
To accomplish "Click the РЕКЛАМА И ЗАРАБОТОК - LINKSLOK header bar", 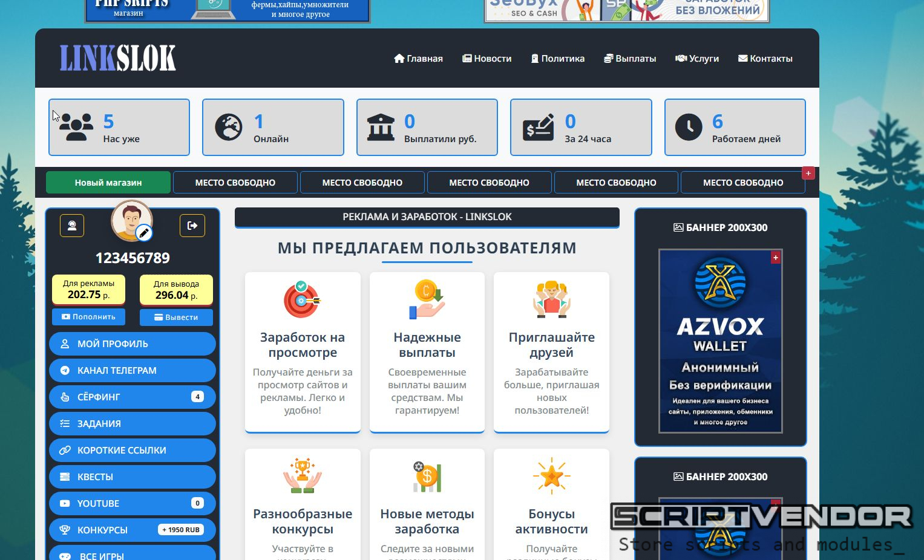I will 427,217.
